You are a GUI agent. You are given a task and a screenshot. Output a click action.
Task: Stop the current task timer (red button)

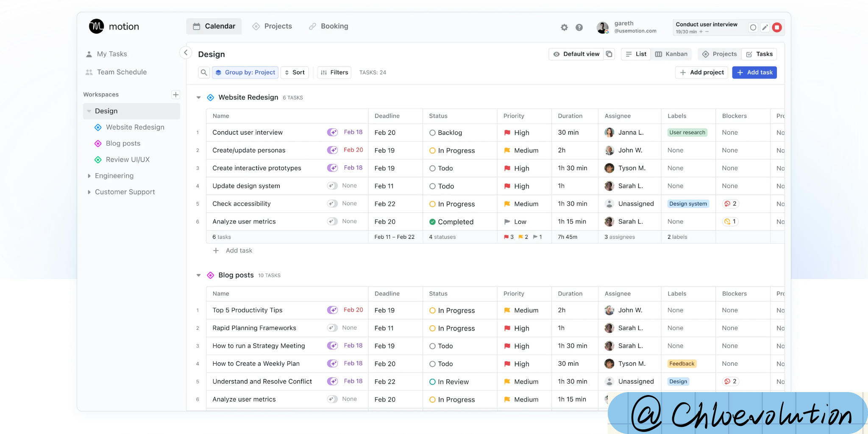click(x=777, y=28)
